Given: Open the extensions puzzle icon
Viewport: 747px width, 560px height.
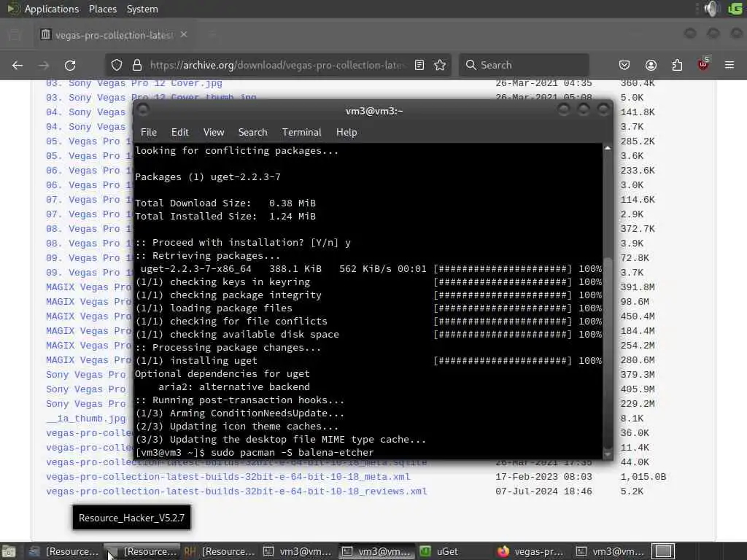Looking at the screenshot, I should pos(677,65).
